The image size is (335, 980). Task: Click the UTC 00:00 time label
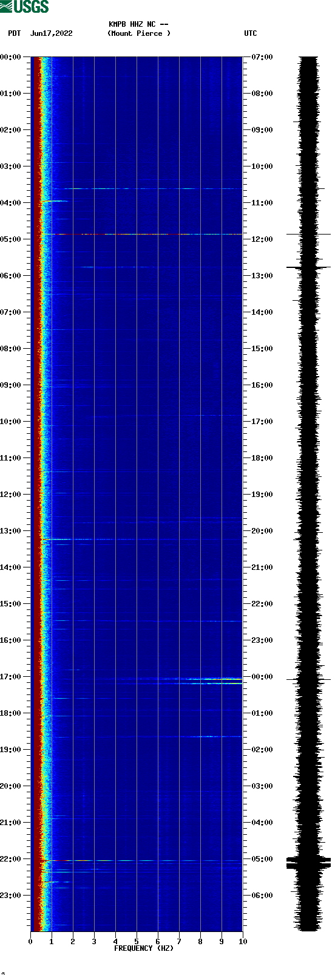pos(262,677)
